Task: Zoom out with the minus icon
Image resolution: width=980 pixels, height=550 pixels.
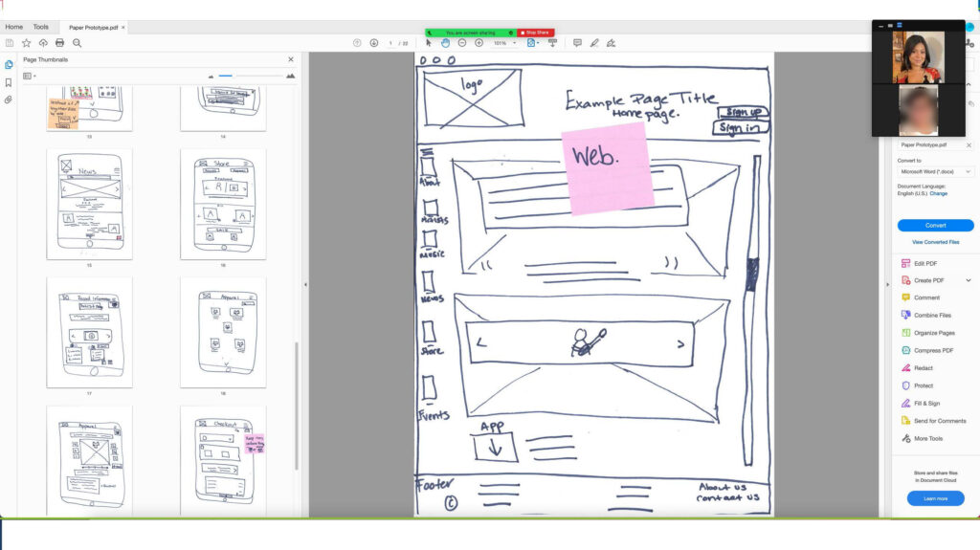Action: click(x=462, y=43)
